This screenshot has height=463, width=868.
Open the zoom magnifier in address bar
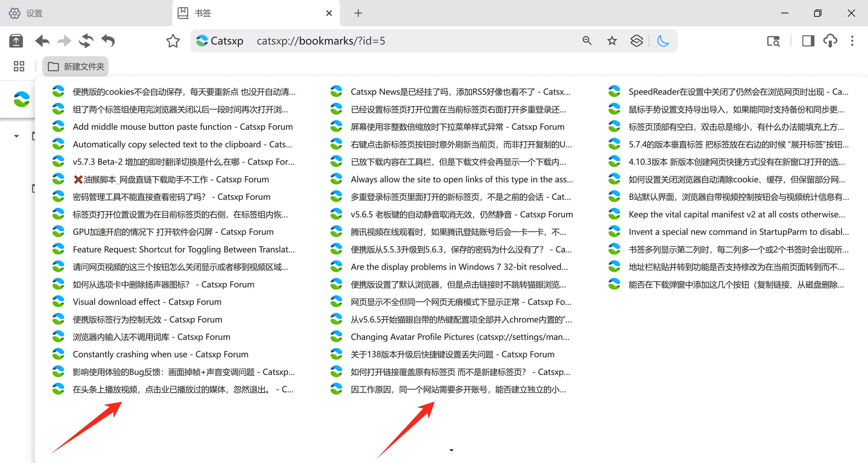tap(587, 41)
